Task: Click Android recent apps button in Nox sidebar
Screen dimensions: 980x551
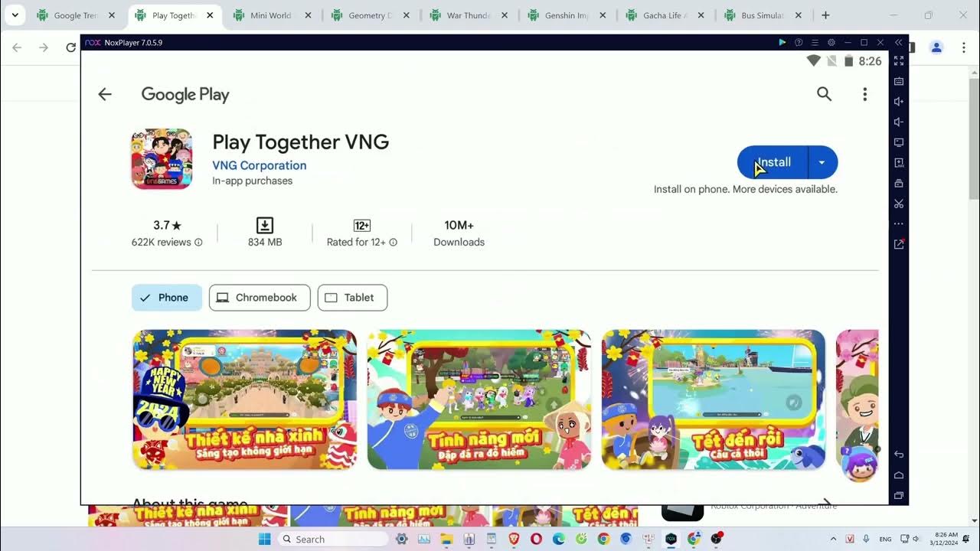Action: [x=899, y=496]
